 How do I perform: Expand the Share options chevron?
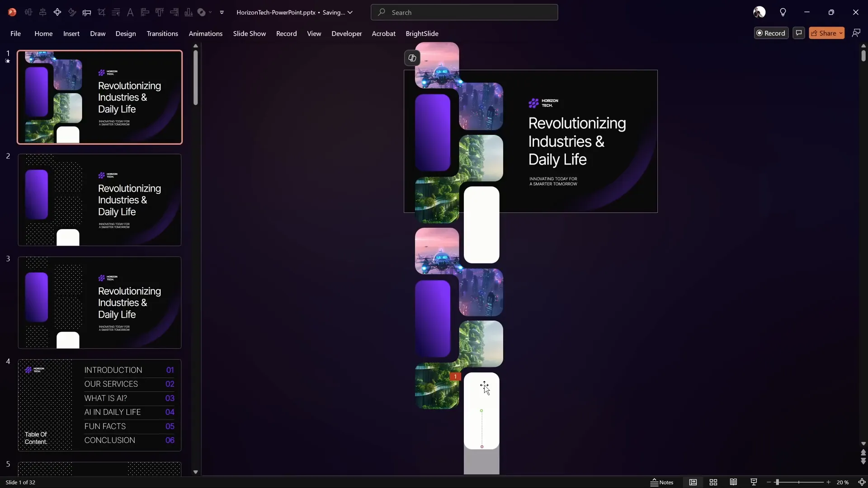point(842,33)
